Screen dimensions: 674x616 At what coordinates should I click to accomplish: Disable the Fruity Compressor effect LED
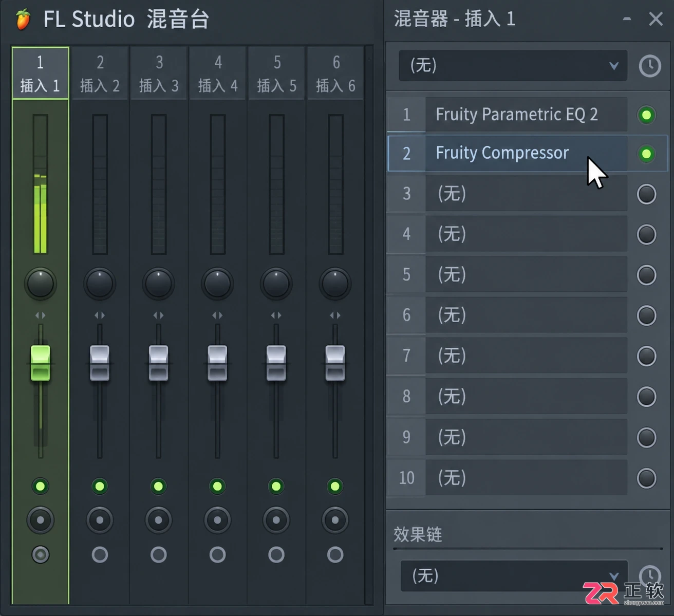pyautogui.click(x=646, y=154)
